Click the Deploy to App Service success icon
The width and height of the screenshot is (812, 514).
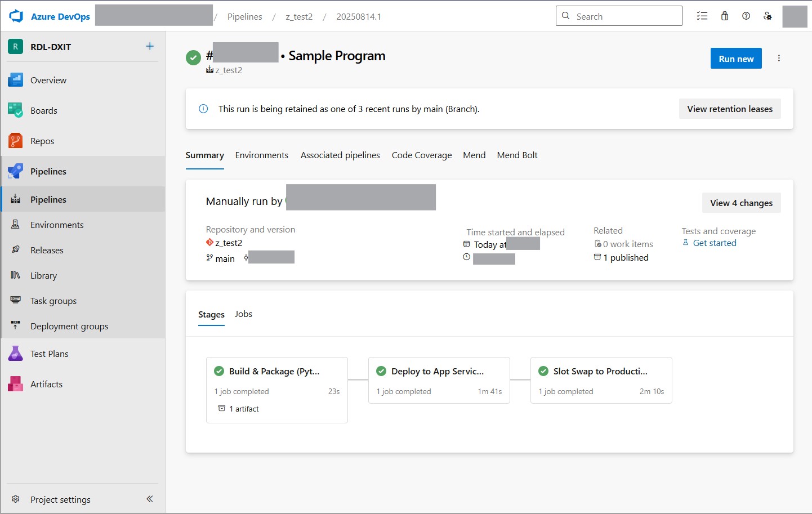click(x=381, y=371)
